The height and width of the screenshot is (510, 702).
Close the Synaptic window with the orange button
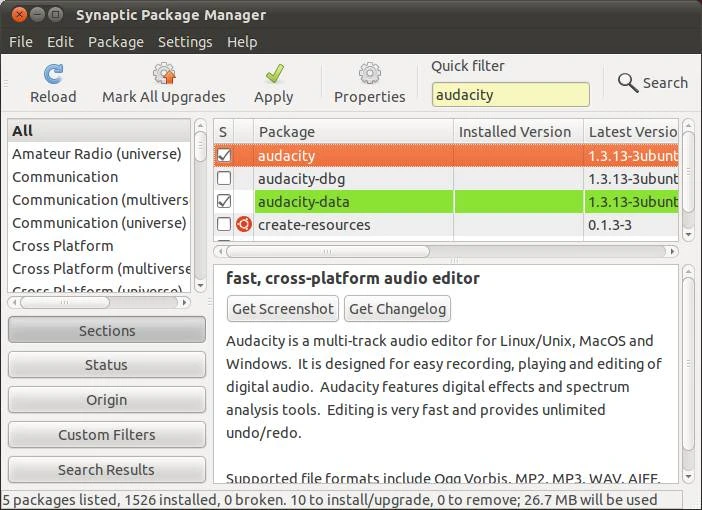point(19,15)
